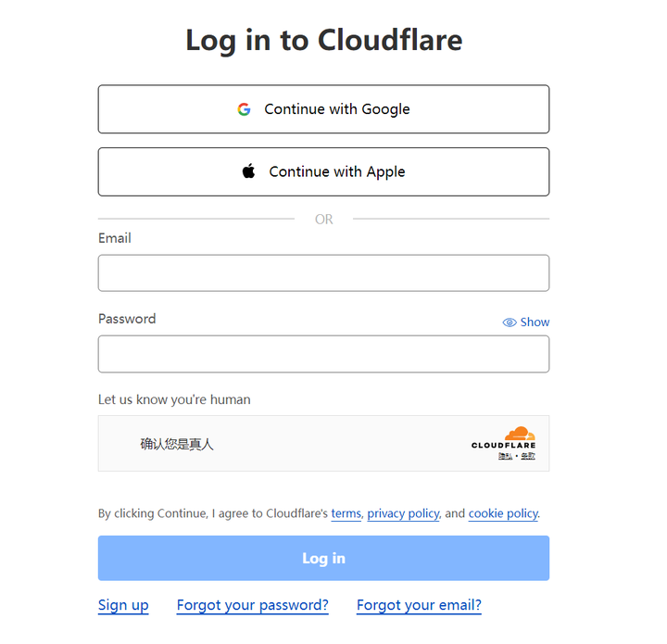Focus the Password input field
Screen dimensions: 667x644
pyautogui.click(x=323, y=354)
